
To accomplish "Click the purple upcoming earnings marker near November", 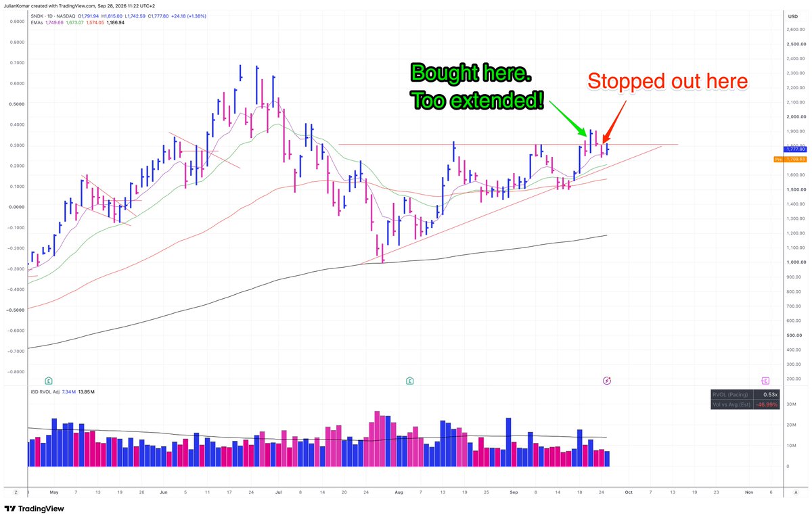I will tap(765, 381).
